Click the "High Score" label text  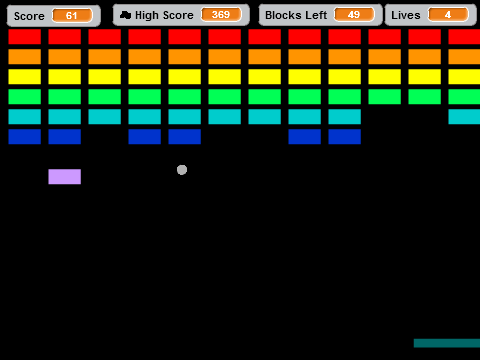(164, 15)
